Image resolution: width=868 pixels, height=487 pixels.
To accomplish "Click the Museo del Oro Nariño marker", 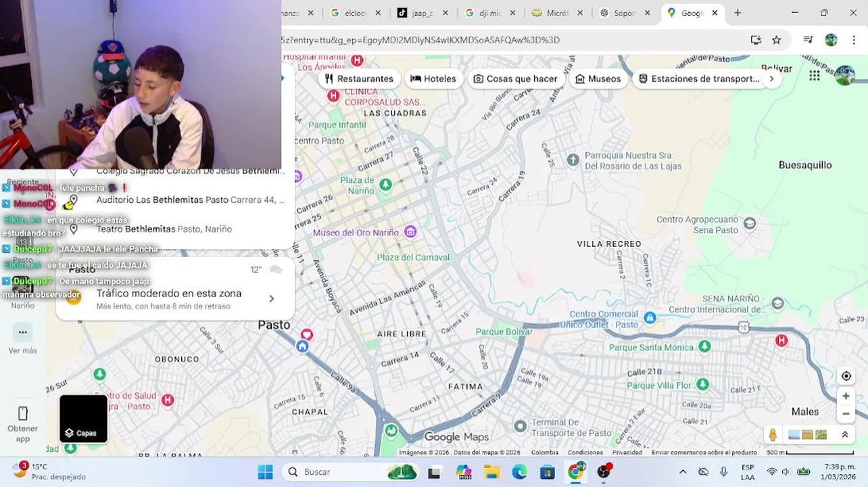I will pos(410,233).
